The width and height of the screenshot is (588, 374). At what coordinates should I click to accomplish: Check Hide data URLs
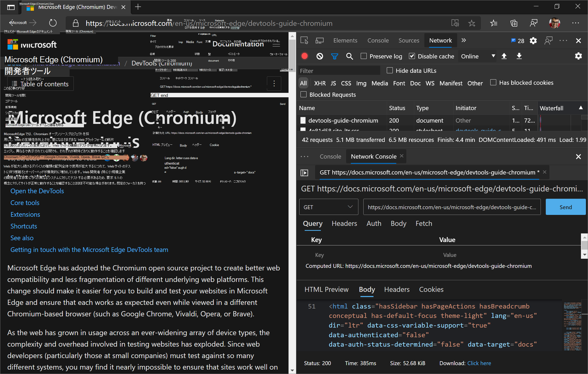pyautogui.click(x=390, y=70)
